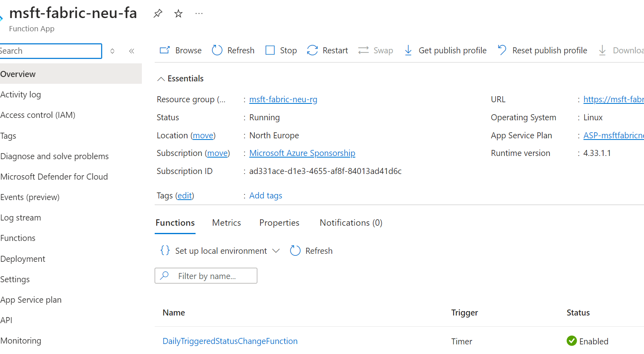Open the Notifications (0) tab

351,223
